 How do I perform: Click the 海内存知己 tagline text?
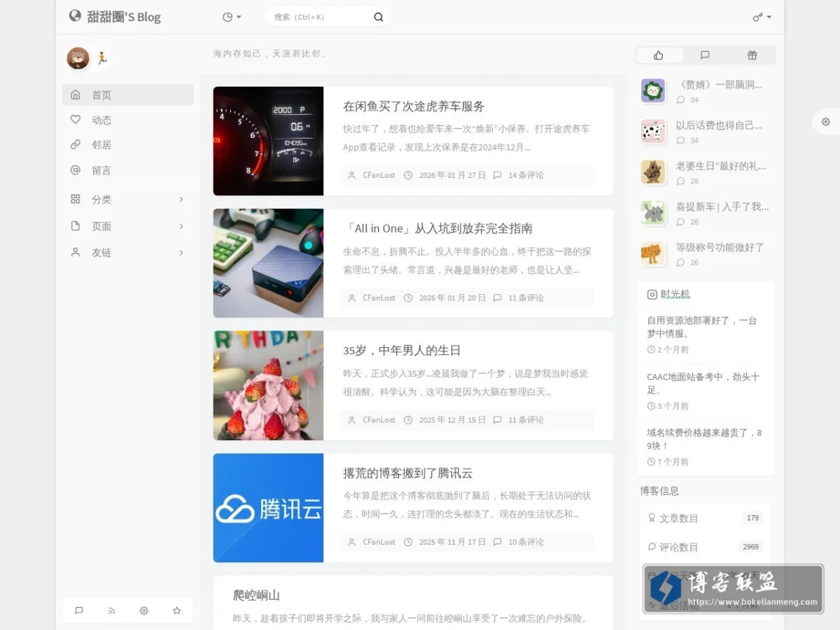(x=270, y=54)
